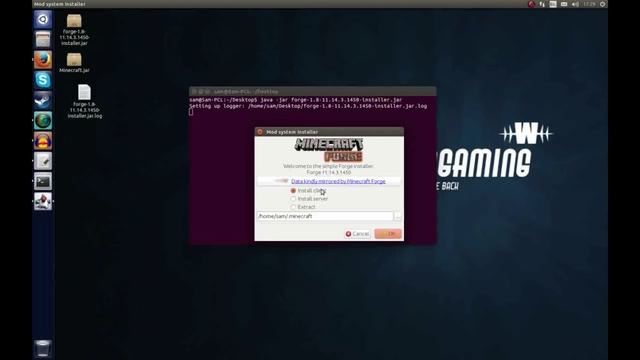640x360 pixels.
Task: Confirm installation with OK button
Action: pos(388,234)
